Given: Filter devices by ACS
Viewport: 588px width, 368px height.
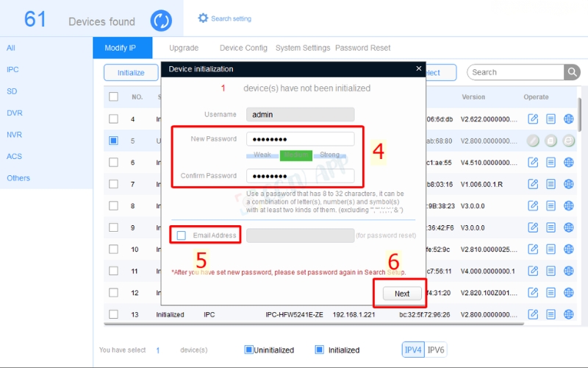Looking at the screenshot, I should (14, 156).
